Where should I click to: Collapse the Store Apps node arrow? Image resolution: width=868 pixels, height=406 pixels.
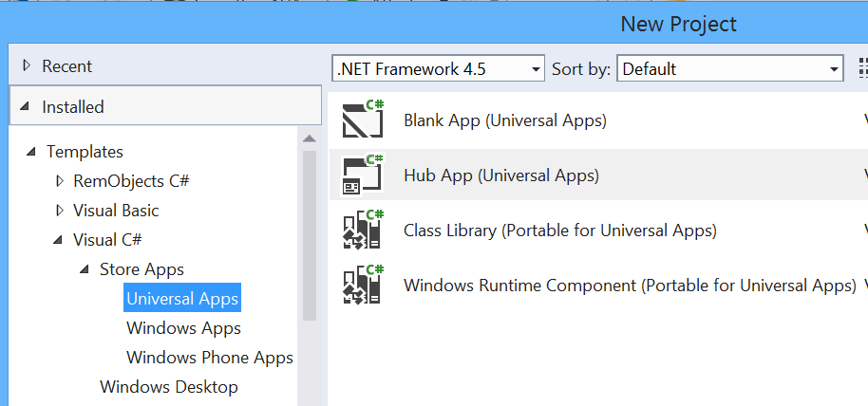[85, 268]
